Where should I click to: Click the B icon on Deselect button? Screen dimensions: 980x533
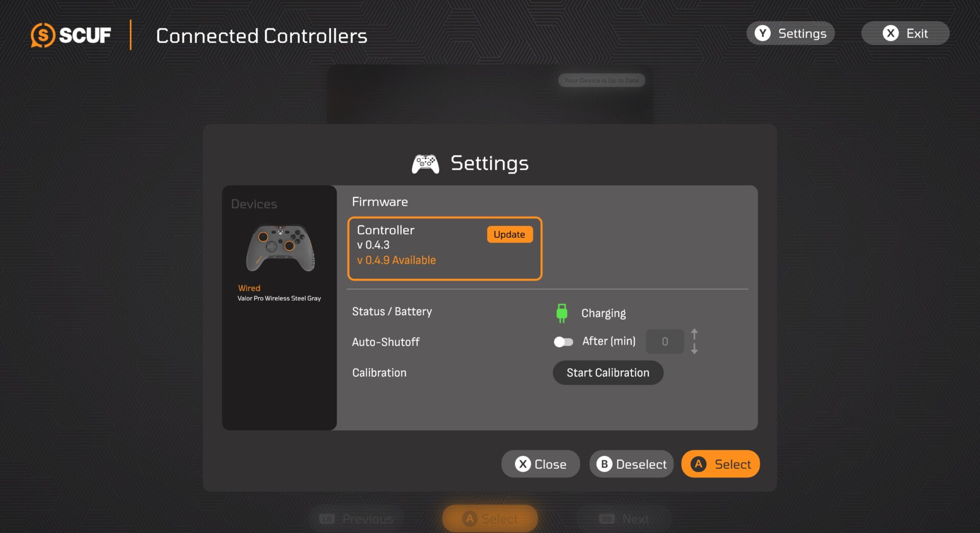click(x=604, y=464)
